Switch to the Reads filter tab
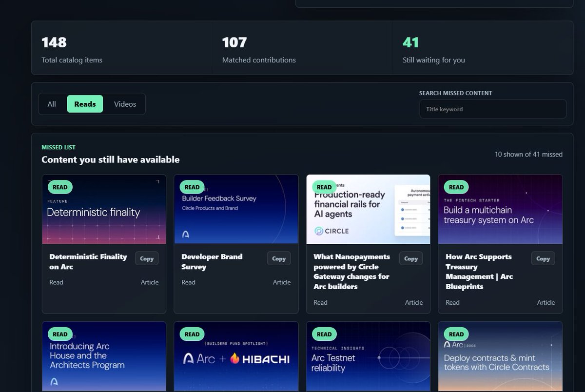Screen dimensions: 585x392 (x=85, y=104)
